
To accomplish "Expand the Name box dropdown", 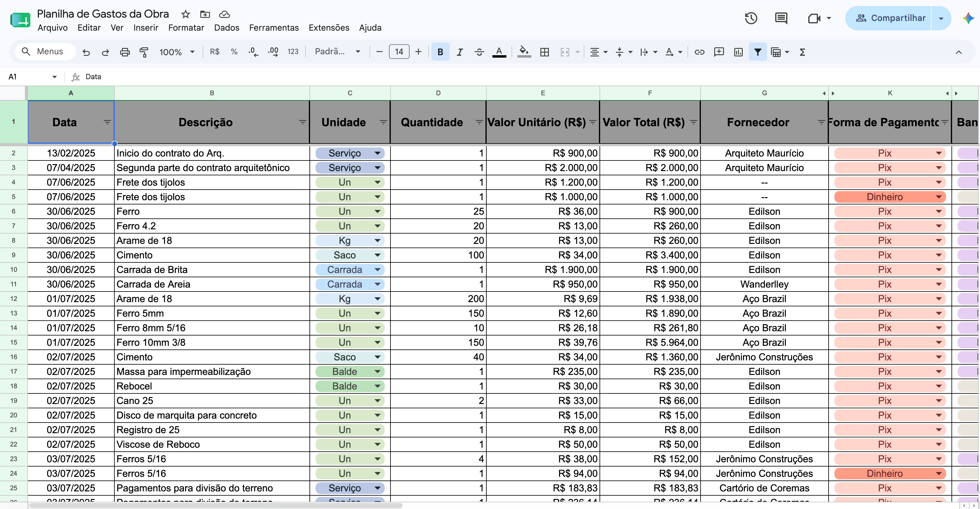I will pos(54,77).
